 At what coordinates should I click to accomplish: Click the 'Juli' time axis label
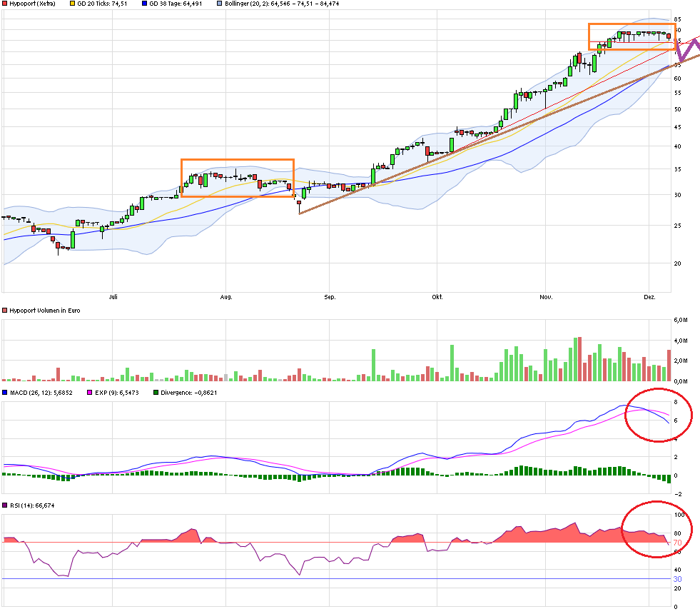tap(113, 297)
